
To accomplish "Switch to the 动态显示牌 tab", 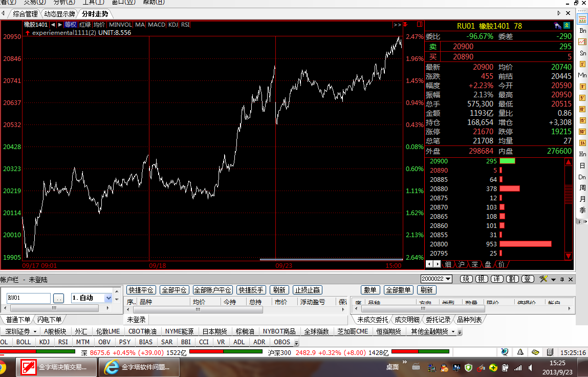I will [59, 14].
